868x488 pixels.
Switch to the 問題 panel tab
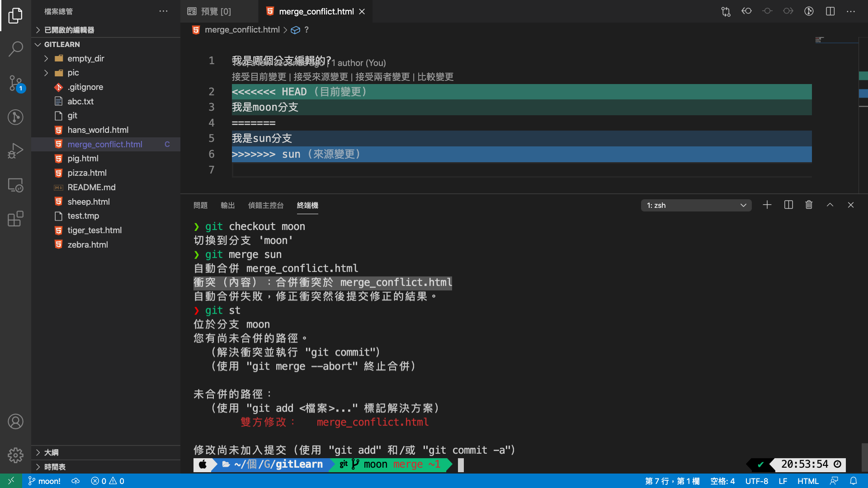(x=200, y=205)
